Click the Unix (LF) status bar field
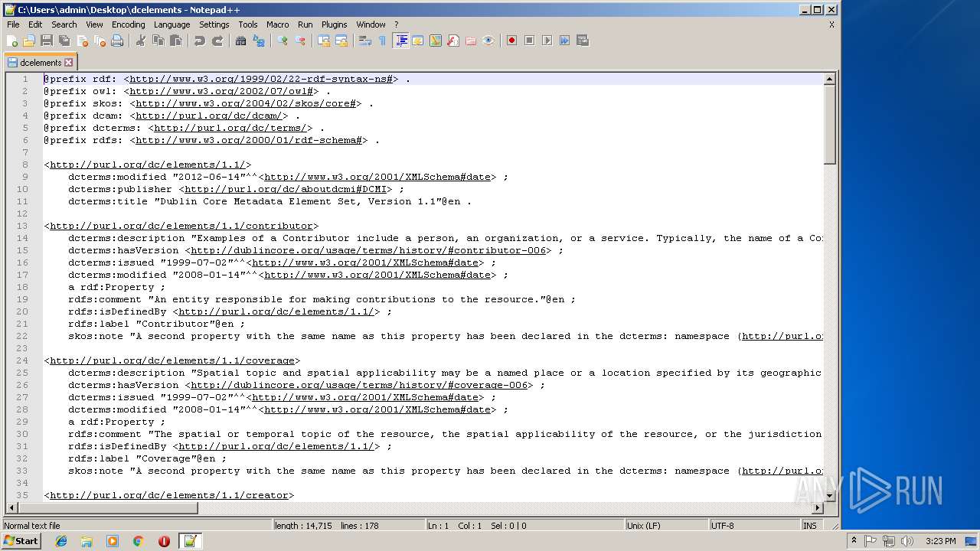 tap(666, 526)
